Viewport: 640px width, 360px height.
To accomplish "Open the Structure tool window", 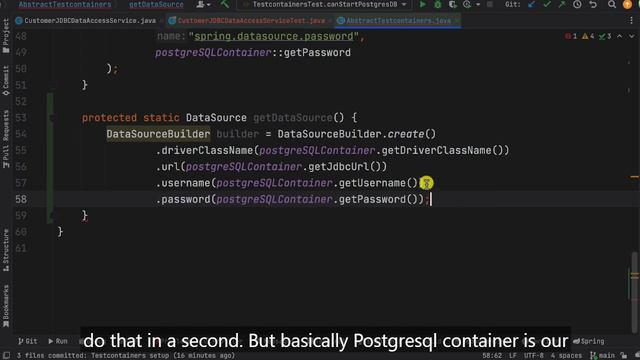I will [6, 250].
